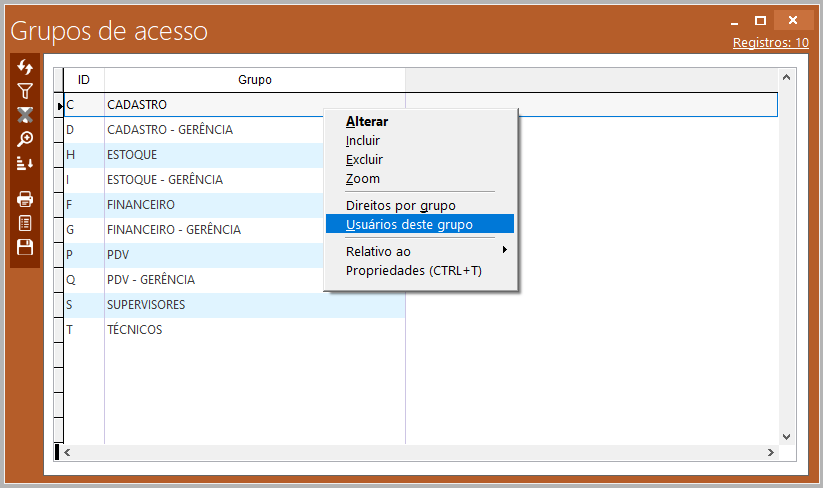823x488 pixels.
Task: Click the refresh arrows icon in sidebar
Action: (26, 67)
